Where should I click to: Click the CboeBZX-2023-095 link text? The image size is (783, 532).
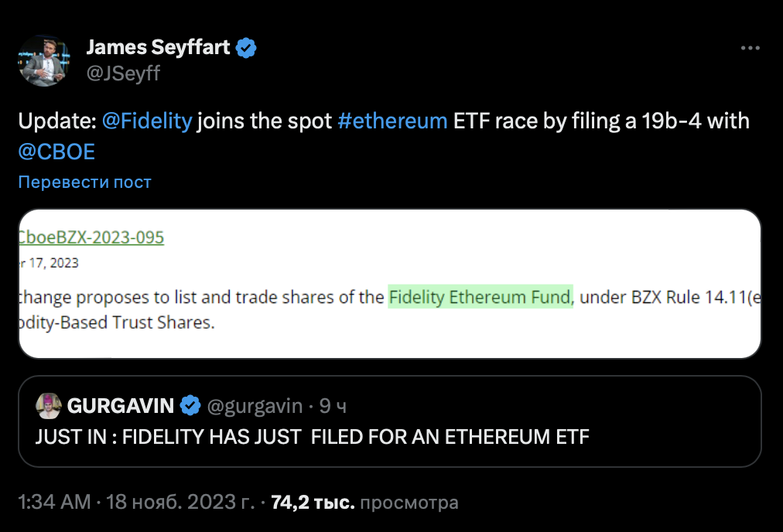coord(91,237)
